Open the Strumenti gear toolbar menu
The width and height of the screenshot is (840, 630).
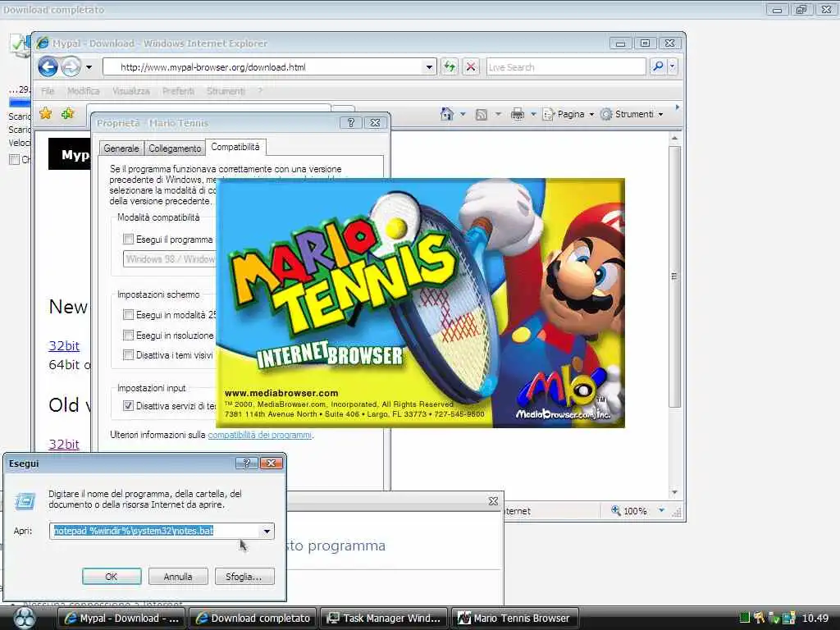[632, 114]
